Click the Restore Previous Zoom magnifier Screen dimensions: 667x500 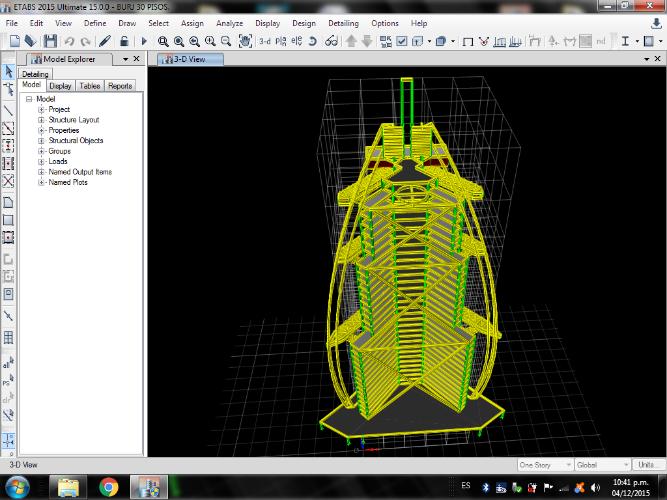tap(194, 41)
